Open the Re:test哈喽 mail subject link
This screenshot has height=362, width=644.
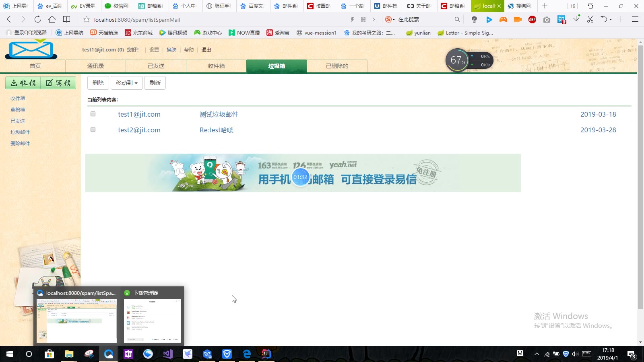click(216, 130)
